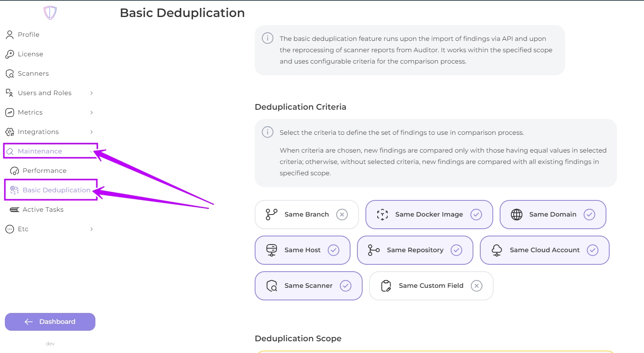Viewport: 644px width, 353px height.
Task: Click the info icon in Deduplication Criteria box
Action: pos(267,132)
